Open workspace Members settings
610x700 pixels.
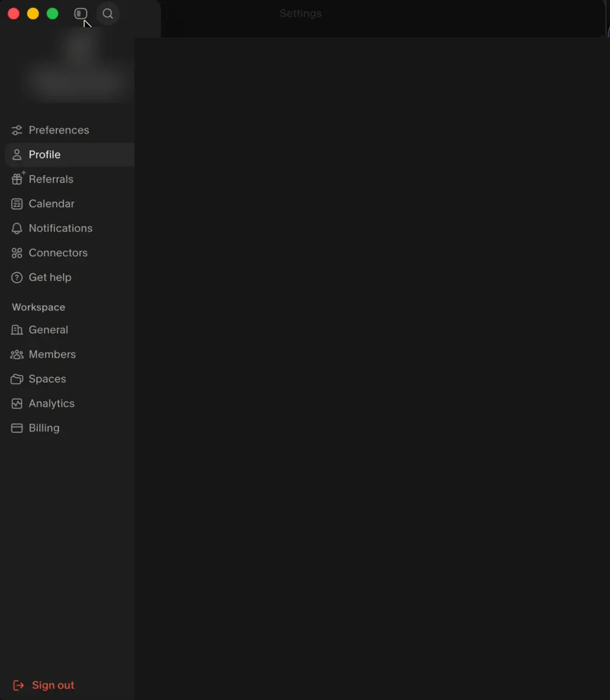point(70,355)
